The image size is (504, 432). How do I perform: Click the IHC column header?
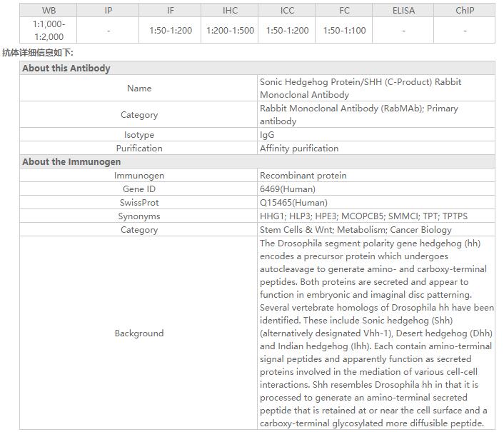point(230,11)
